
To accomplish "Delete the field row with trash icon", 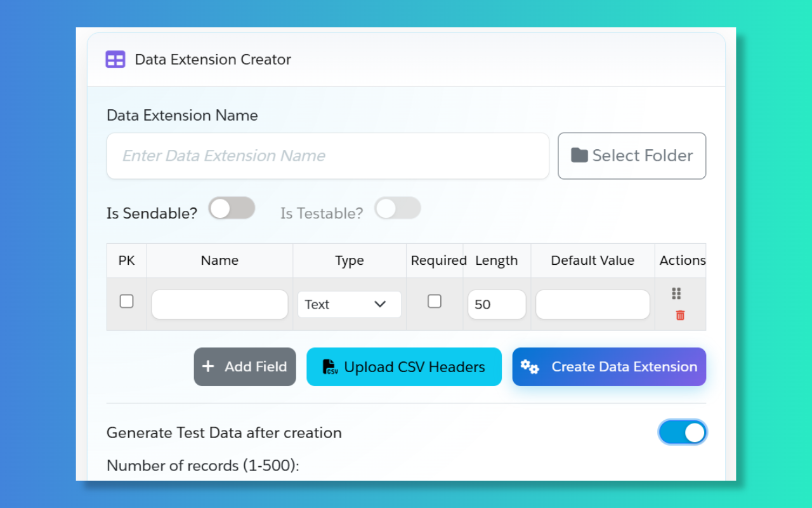I will click(680, 315).
